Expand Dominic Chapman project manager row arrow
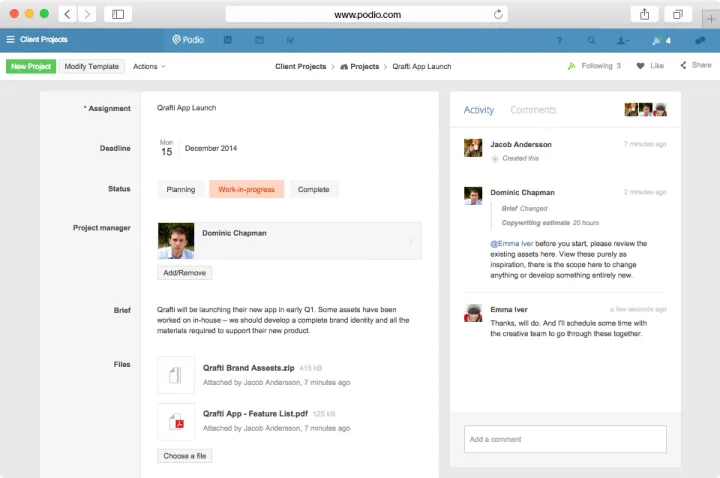Screen dimensions: 720x478 411,241
